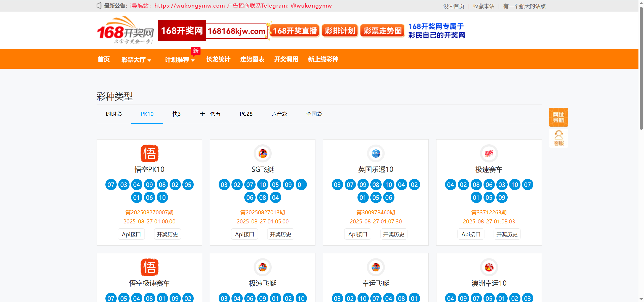Image resolution: width=644 pixels, height=302 pixels.
Task: Open the 网址导航 side button
Action: click(558, 117)
